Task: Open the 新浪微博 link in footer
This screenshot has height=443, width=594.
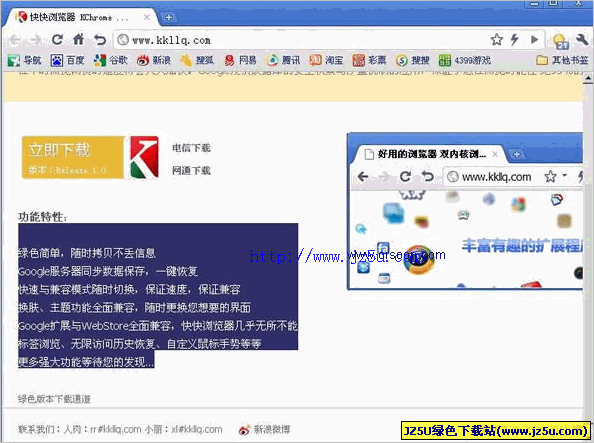Action: (265, 429)
